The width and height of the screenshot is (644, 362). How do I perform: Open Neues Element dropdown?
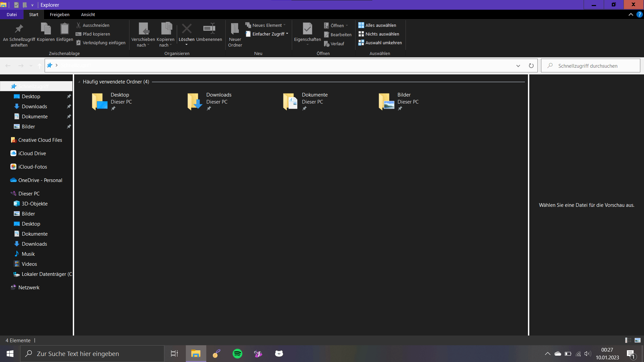pyautogui.click(x=266, y=25)
